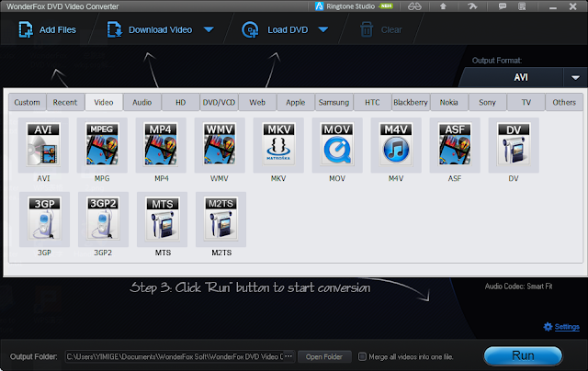The width and height of the screenshot is (588, 371).
Task: Click the Load DVD label
Action: click(288, 29)
